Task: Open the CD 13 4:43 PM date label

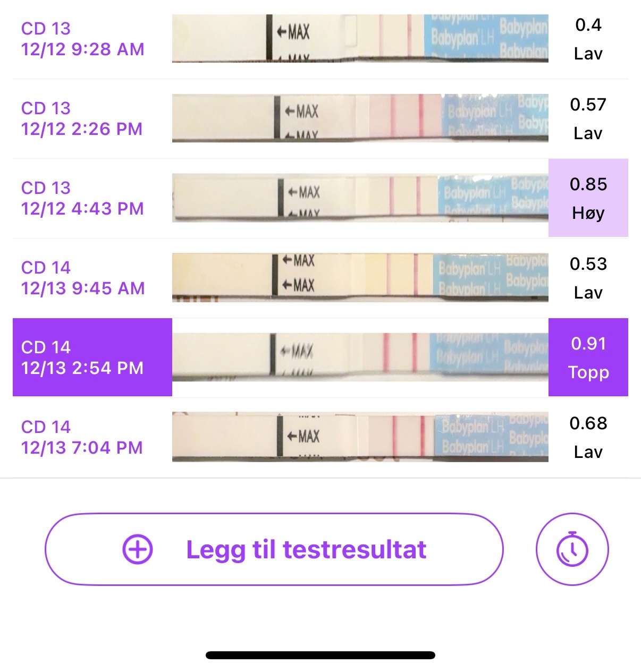Action: [x=82, y=198]
